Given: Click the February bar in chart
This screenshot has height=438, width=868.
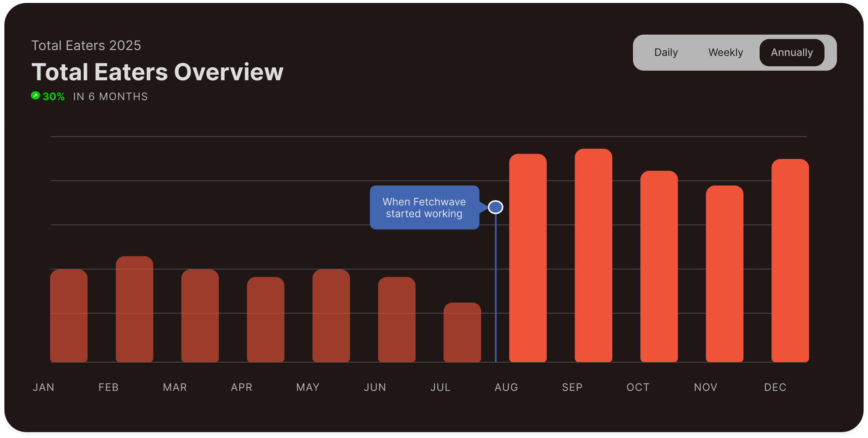Looking at the screenshot, I should [x=134, y=309].
